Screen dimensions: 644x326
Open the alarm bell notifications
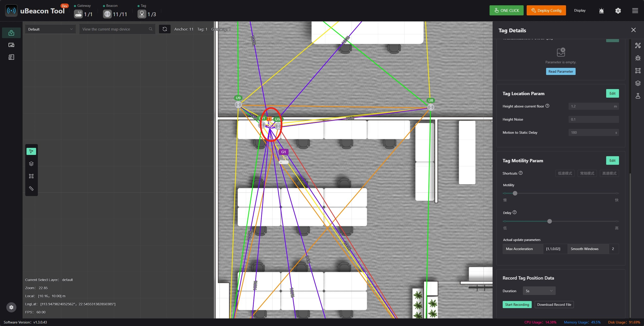[601, 11]
